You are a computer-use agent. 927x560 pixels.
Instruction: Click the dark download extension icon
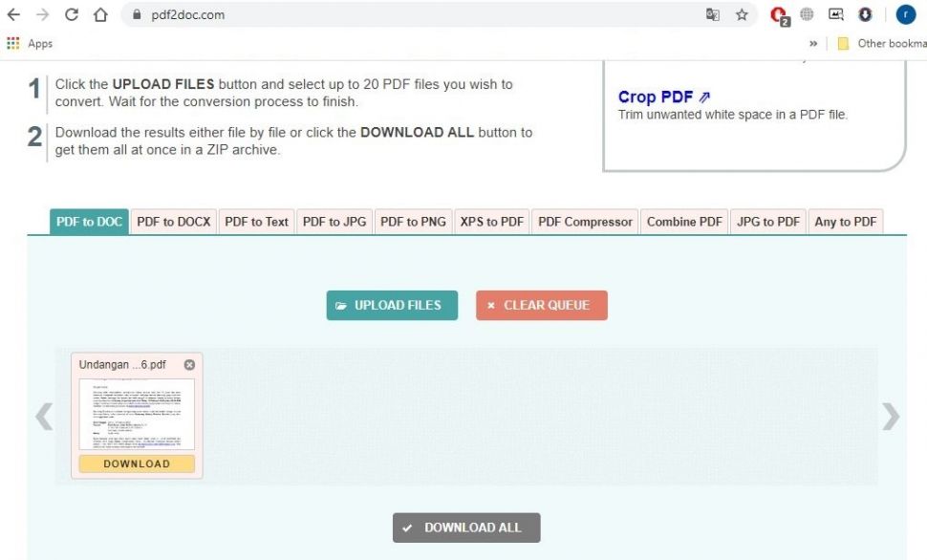[x=865, y=14]
